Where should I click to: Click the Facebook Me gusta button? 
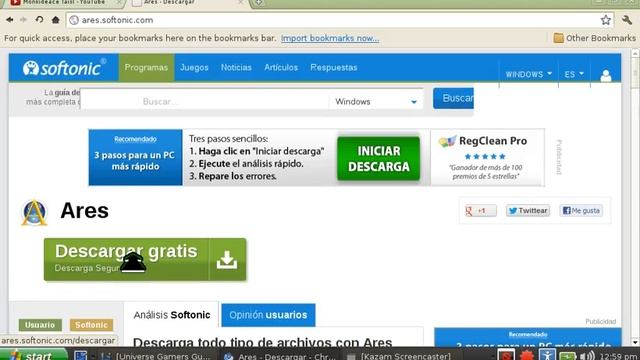(581, 211)
